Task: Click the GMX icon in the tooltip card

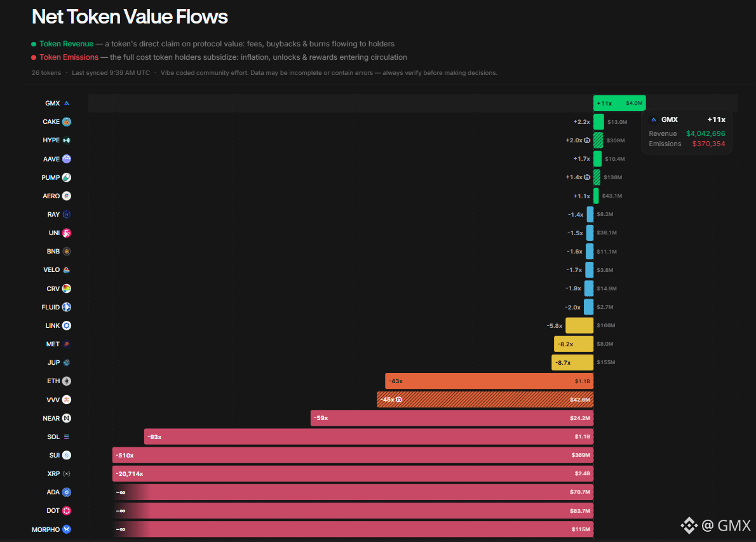Action: 654,119
